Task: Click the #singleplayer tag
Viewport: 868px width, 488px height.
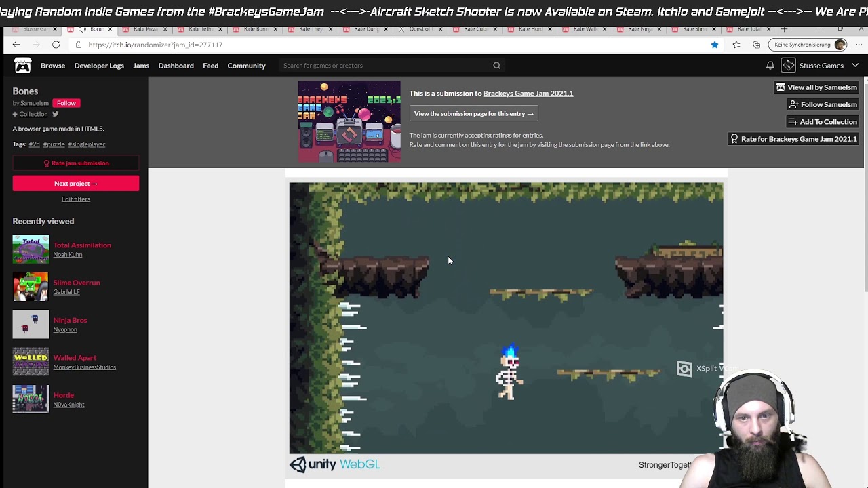Action: pyautogui.click(x=87, y=144)
